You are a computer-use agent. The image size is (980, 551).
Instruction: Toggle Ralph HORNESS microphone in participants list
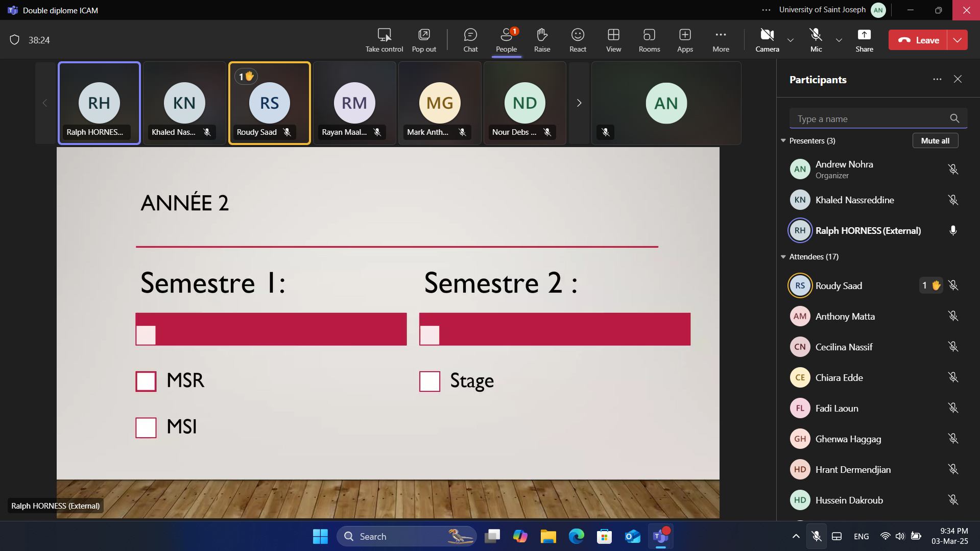pyautogui.click(x=953, y=231)
